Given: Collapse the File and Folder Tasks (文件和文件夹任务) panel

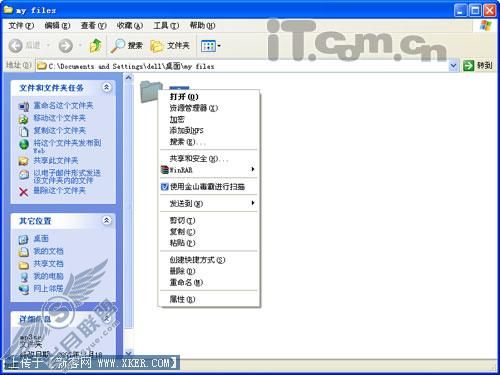Looking at the screenshot, I should point(106,87).
